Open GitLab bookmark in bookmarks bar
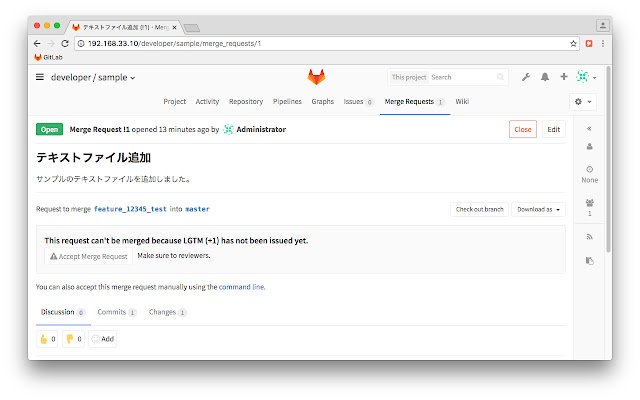 click(48, 57)
